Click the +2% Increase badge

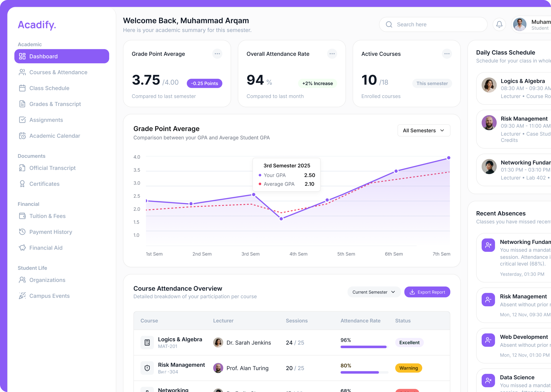(x=317, y=84)
